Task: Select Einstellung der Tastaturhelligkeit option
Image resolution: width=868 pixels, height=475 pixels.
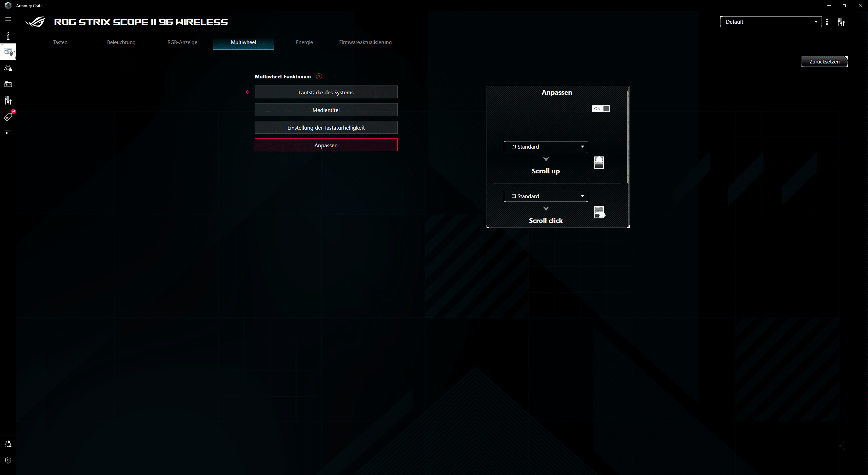Action: (326, 128)
